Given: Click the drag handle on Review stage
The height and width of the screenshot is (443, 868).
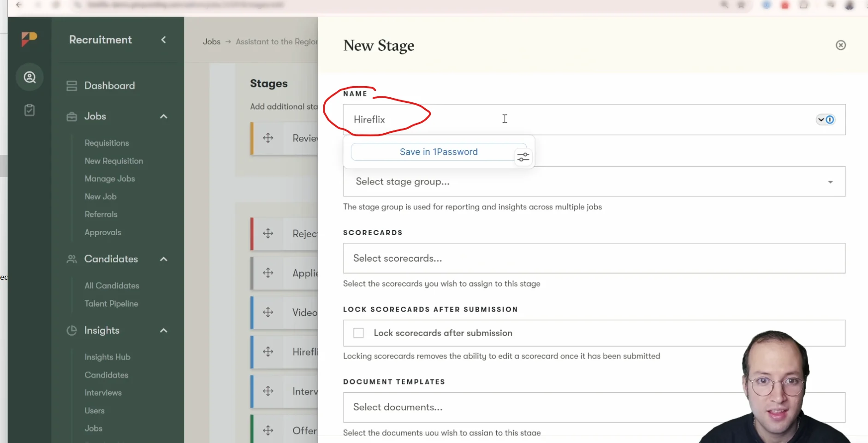Looking at the screenshot, I should 268,138.
